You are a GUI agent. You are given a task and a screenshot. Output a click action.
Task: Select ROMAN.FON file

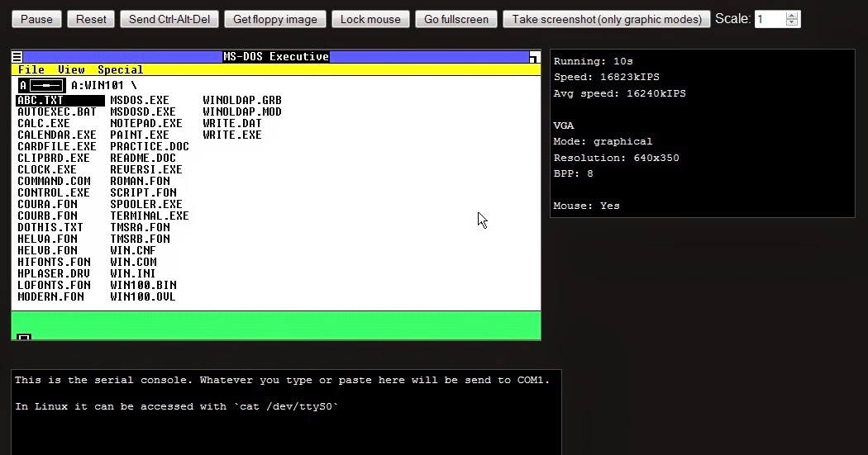(140, 182)
